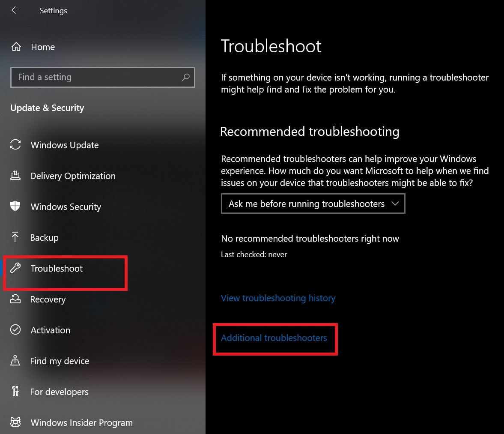
Task: Click the Backup arrow icon
Action: (x=15, y=237)
